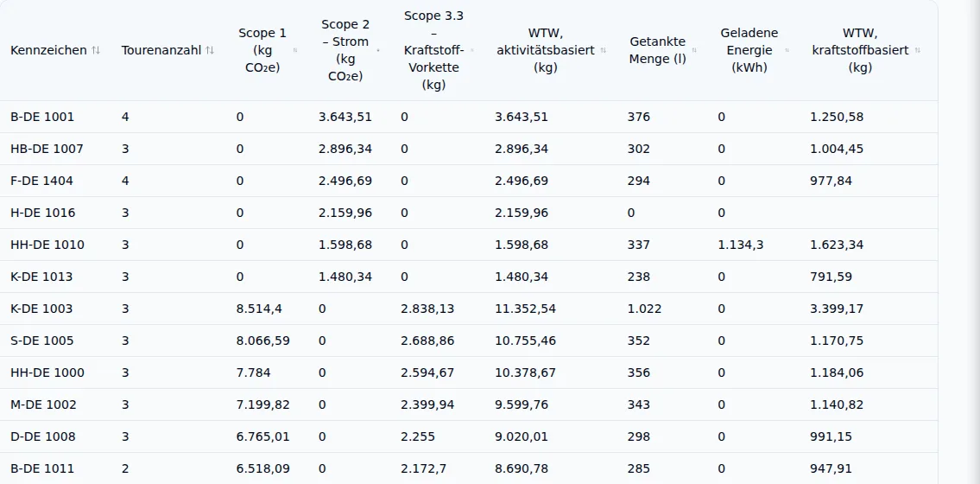This screenshot has height=484, width=980.
Task: Click WTW value 11.352,54
Action: 525,309
